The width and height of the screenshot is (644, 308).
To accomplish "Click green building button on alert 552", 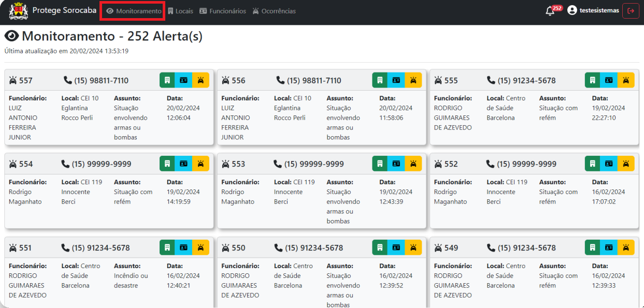I will (x=593, y=164).
